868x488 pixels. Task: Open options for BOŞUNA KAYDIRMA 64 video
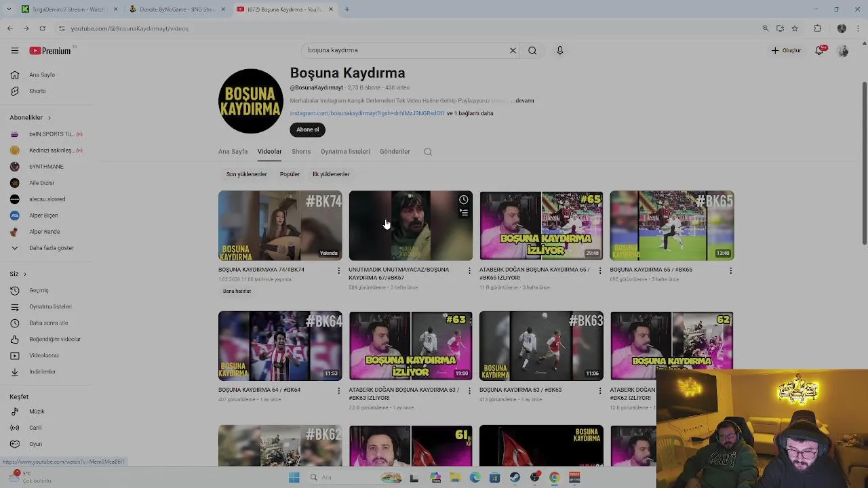(x=338, y=391)
